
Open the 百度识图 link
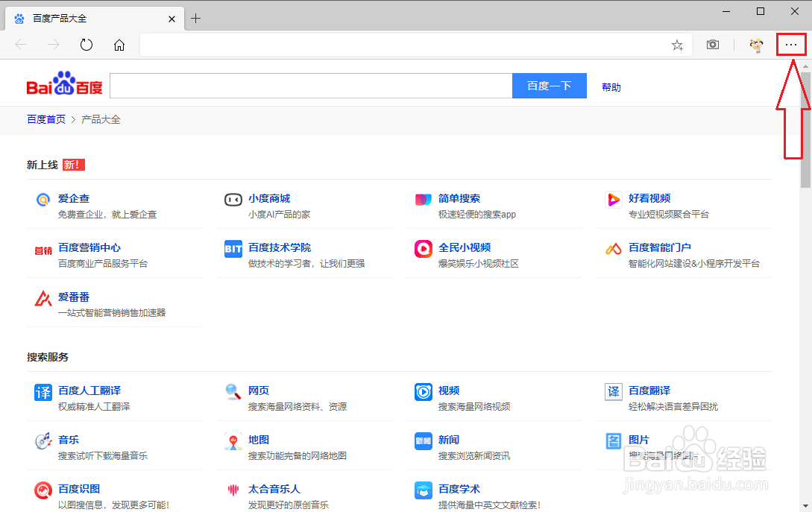click(x=79, y=489)
